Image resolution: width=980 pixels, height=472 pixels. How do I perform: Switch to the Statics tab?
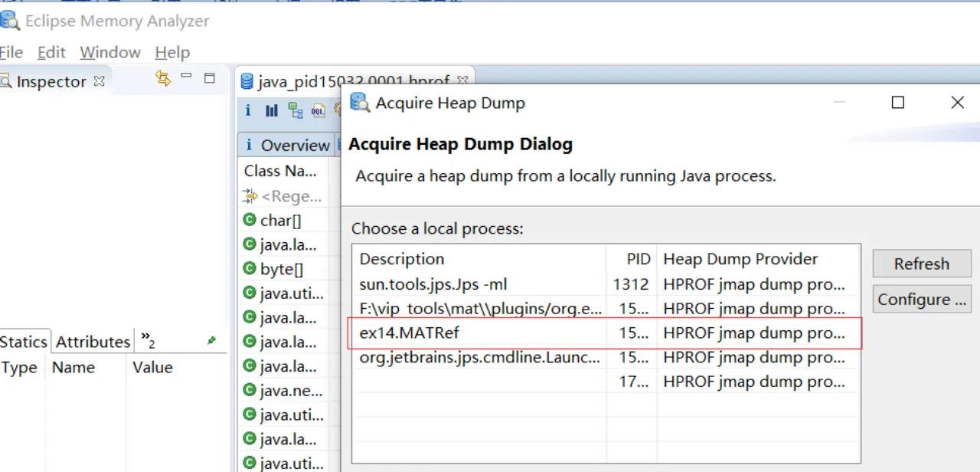click(x=24, y=342)
